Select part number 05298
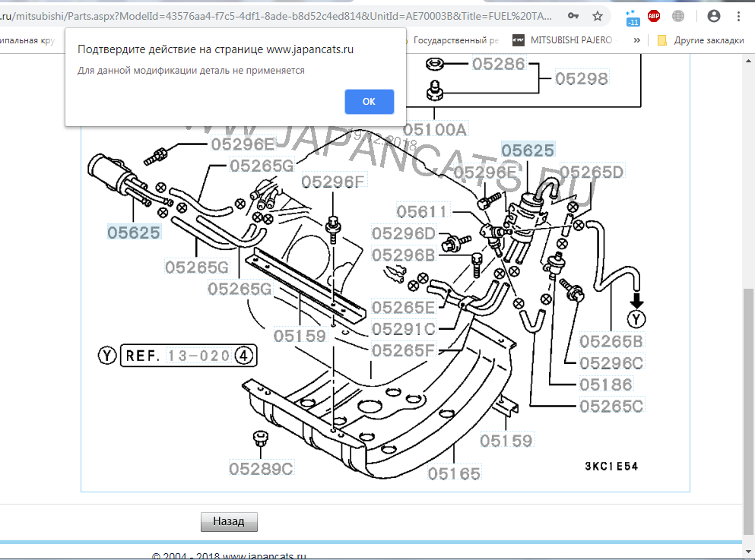 tap(582, 78)
